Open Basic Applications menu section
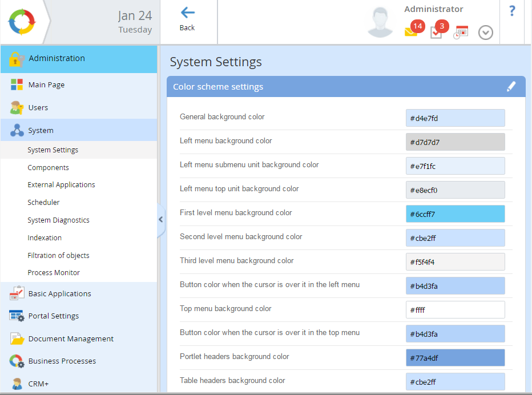Viewport: 532px width, 395px height. (x=79, y=293)
